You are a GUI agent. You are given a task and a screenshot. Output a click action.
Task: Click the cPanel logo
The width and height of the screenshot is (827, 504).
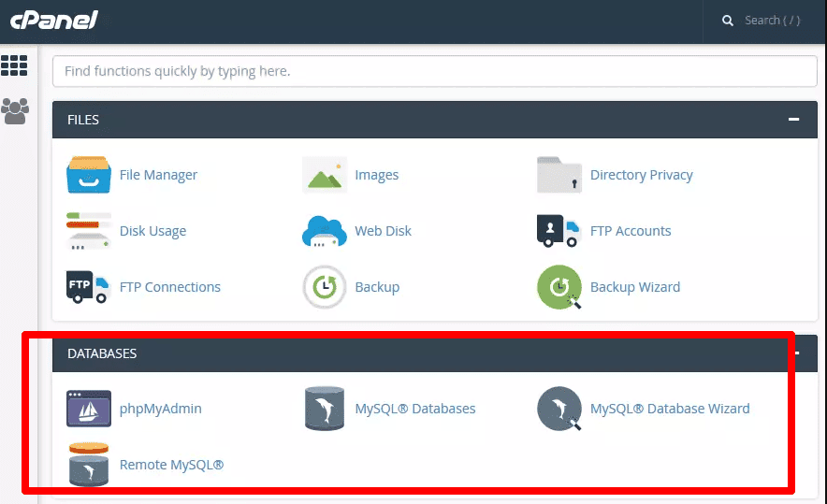54,20
